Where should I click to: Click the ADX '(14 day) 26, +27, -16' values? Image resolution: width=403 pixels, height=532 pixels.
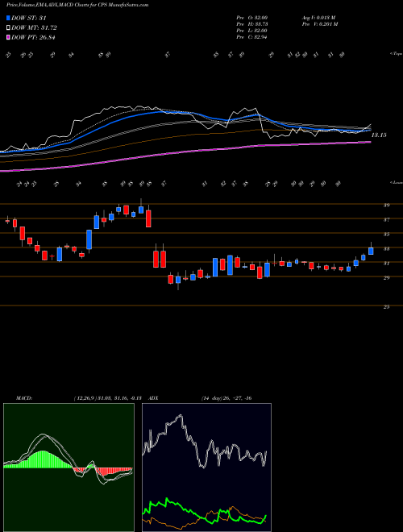(226, 398)
